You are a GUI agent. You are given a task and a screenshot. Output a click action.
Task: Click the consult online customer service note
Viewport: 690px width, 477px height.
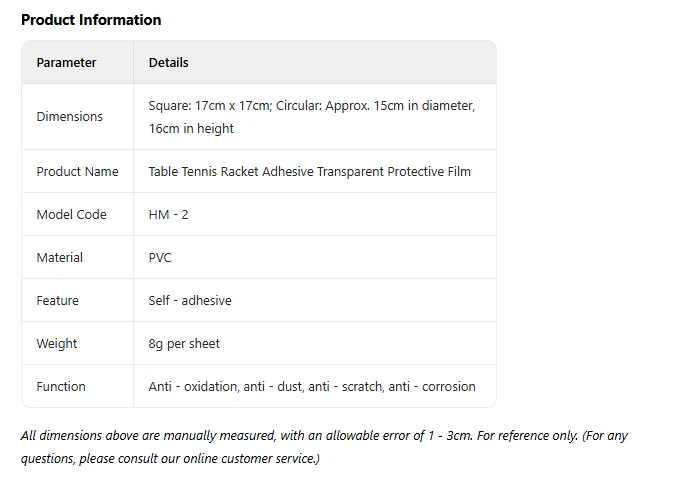tap(170, 459)
